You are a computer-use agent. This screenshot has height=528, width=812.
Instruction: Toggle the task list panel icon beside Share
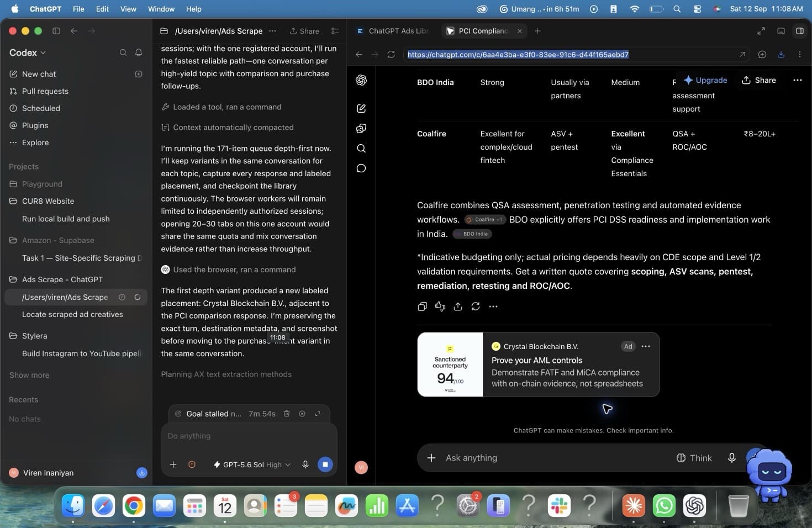coord(335,31)
